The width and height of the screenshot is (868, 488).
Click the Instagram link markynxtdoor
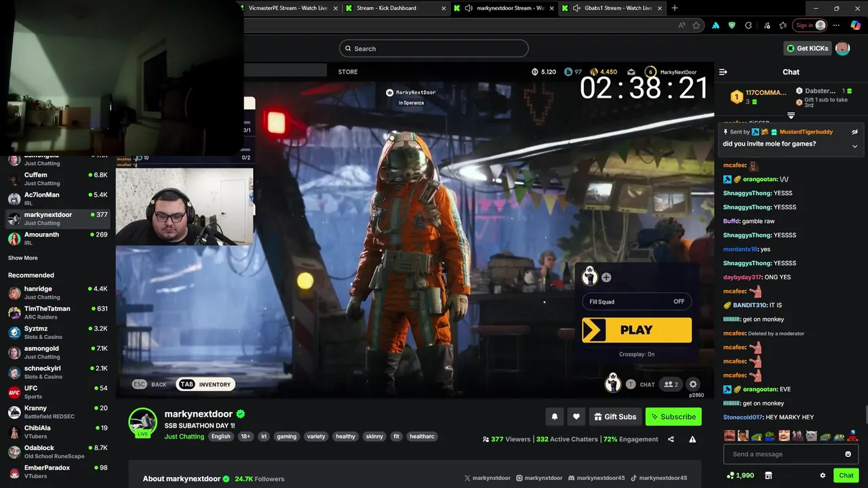pos(539,478)
